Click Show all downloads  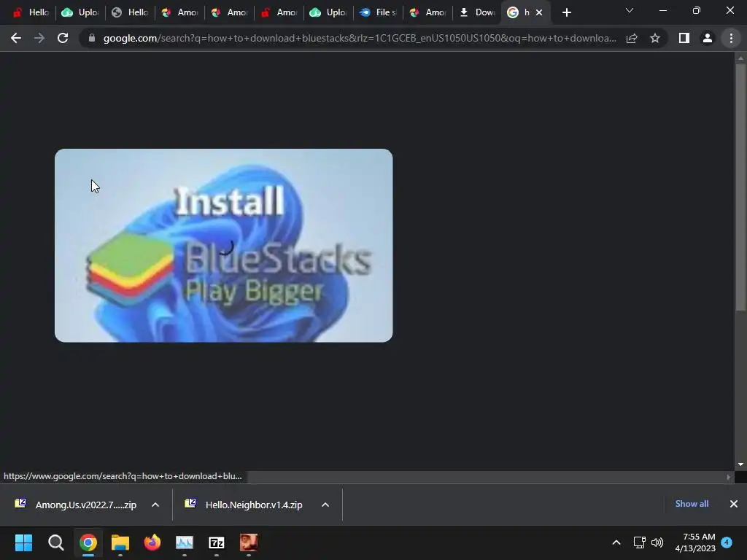(x=692, y=504)
